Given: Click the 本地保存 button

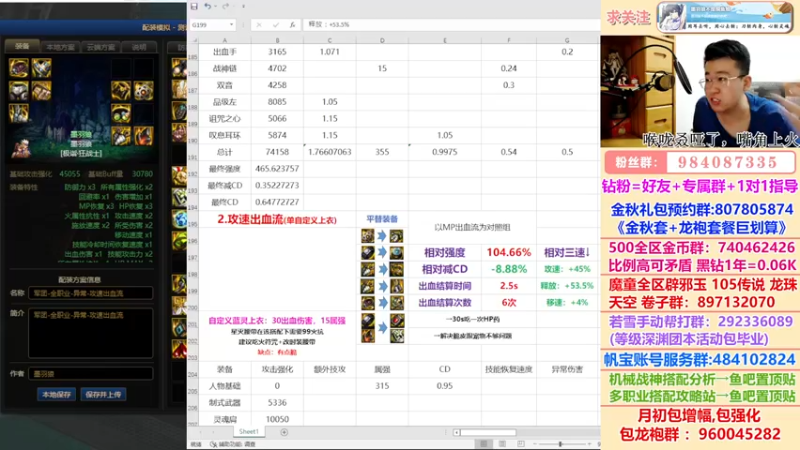Looking at the screenshot, I should pyautogui.click(x=57, y=394).
